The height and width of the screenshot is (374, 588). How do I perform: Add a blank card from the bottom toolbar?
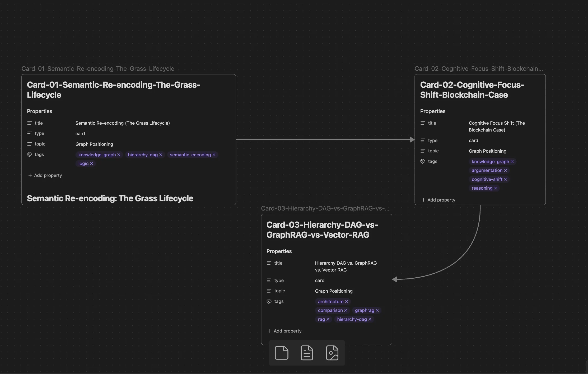point(282,353)
